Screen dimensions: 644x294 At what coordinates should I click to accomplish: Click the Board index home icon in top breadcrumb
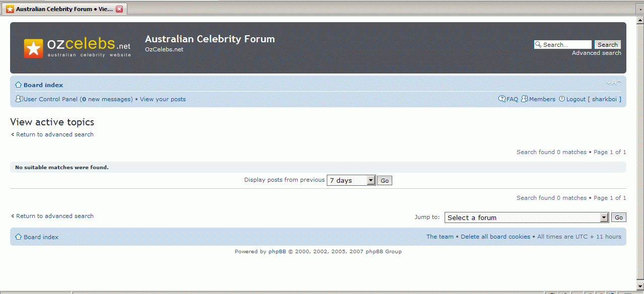tap(19, 85)
